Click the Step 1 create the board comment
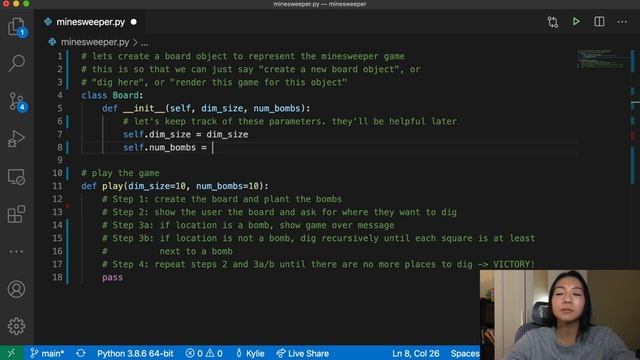Screen dimensions: 640x360 point(222,199)
